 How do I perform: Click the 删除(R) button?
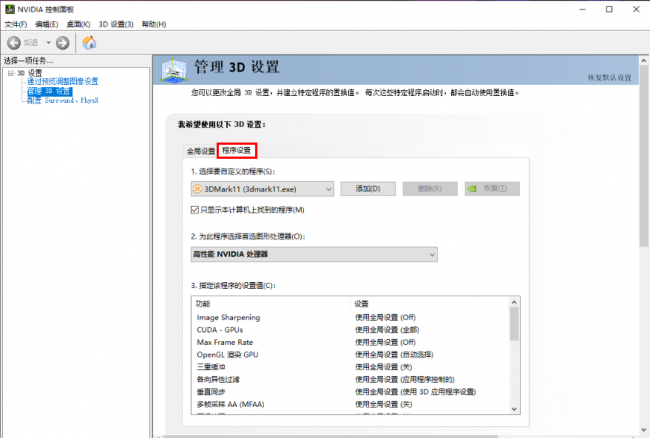tap(430, 189)
